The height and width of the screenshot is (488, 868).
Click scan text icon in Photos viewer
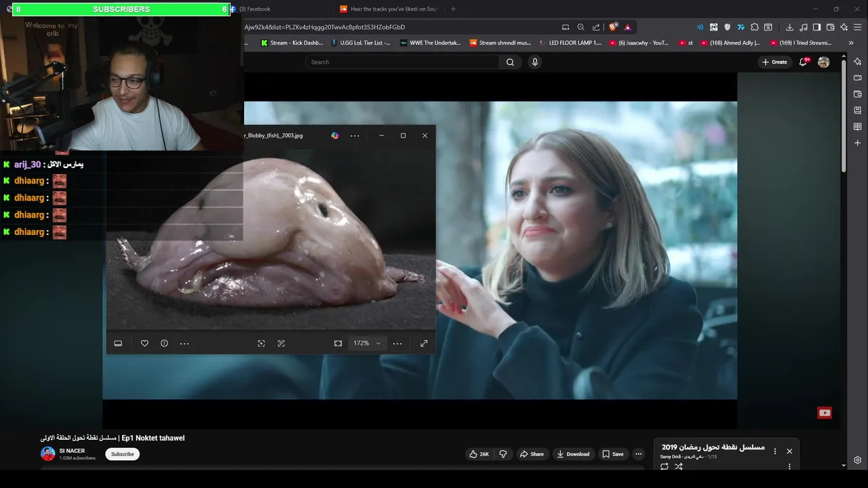tap(281, 344)
